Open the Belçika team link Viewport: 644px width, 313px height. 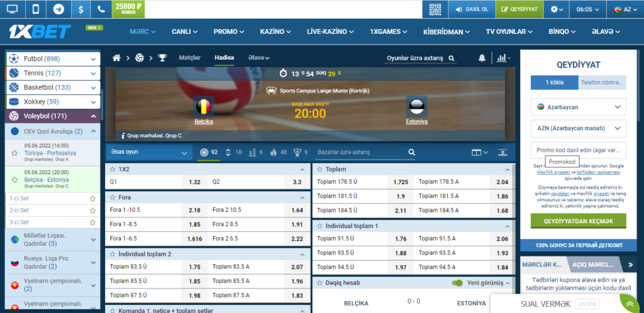(x=204, y=122)
